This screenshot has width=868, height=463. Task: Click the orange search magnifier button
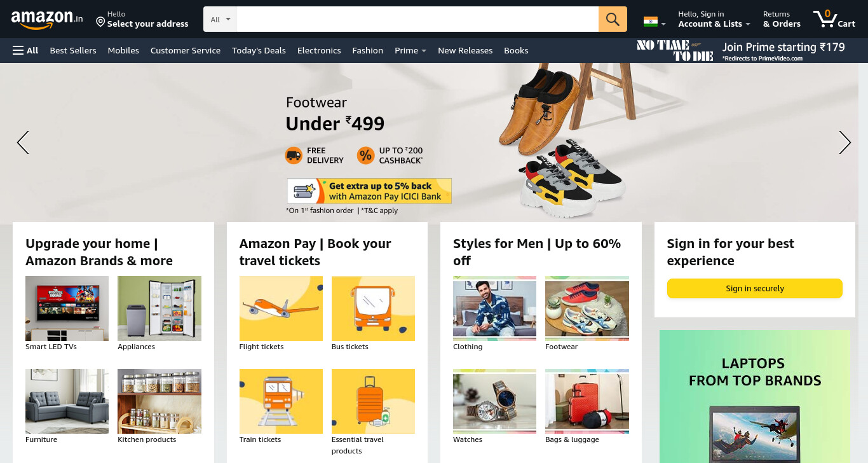613,19
